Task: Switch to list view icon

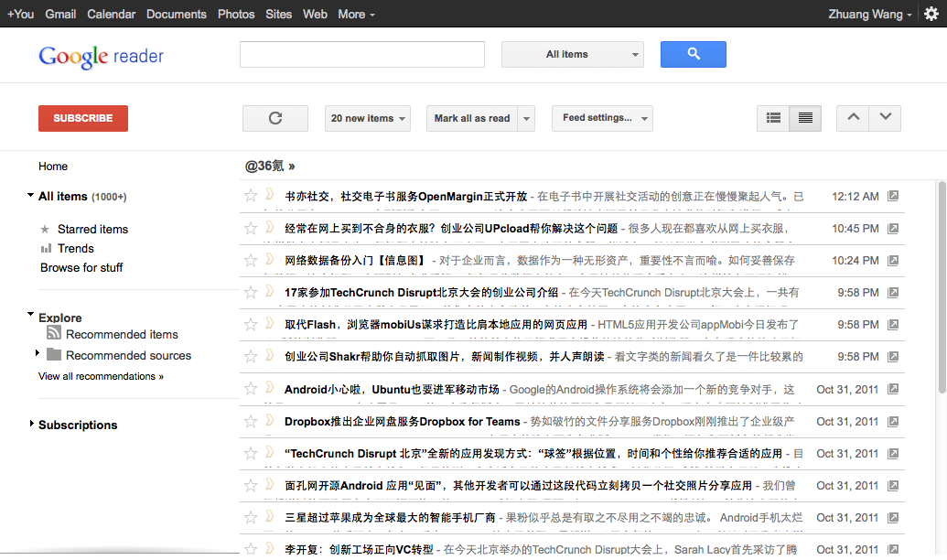Action: [773, 118]
